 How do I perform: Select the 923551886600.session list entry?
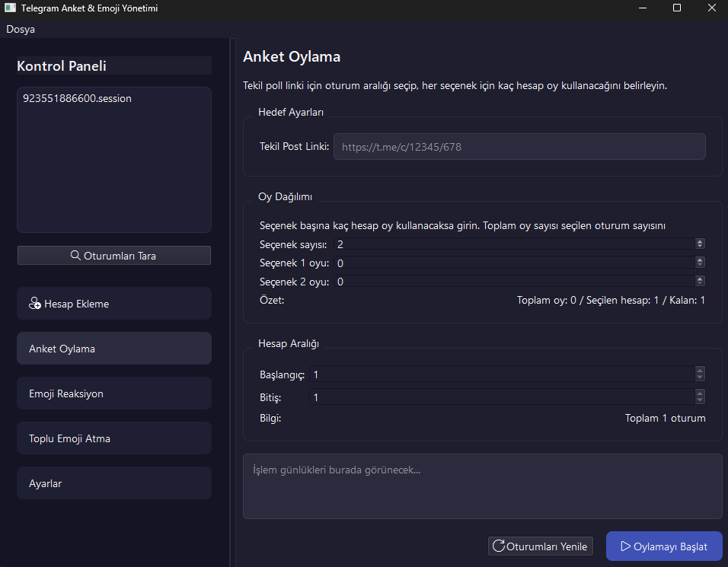click(77, 98)
